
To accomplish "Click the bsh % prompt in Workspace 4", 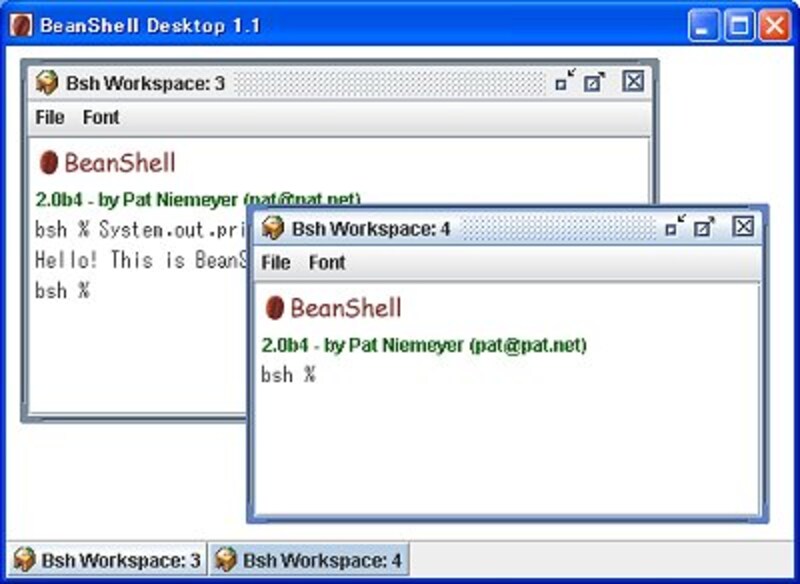I will tap(288, 375).
